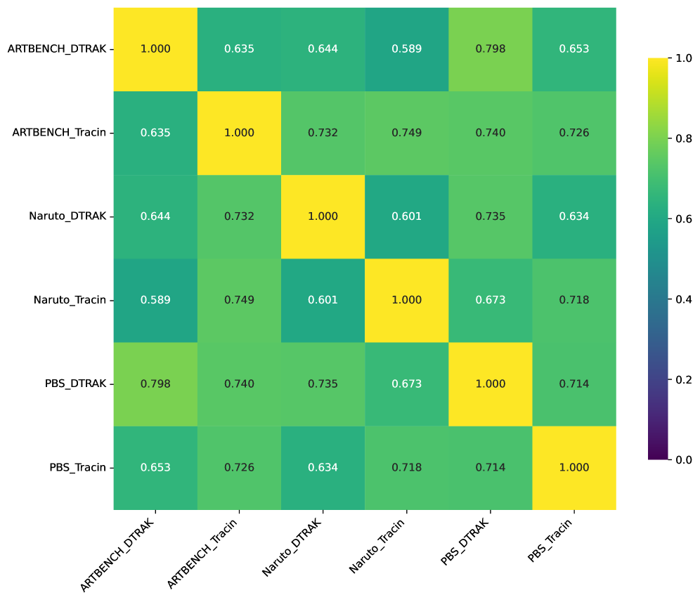Screen dimensions: 700x602
Task: Click the 0.653 cell in the PBS_Tracin row
Action: [x=155, y=467]
